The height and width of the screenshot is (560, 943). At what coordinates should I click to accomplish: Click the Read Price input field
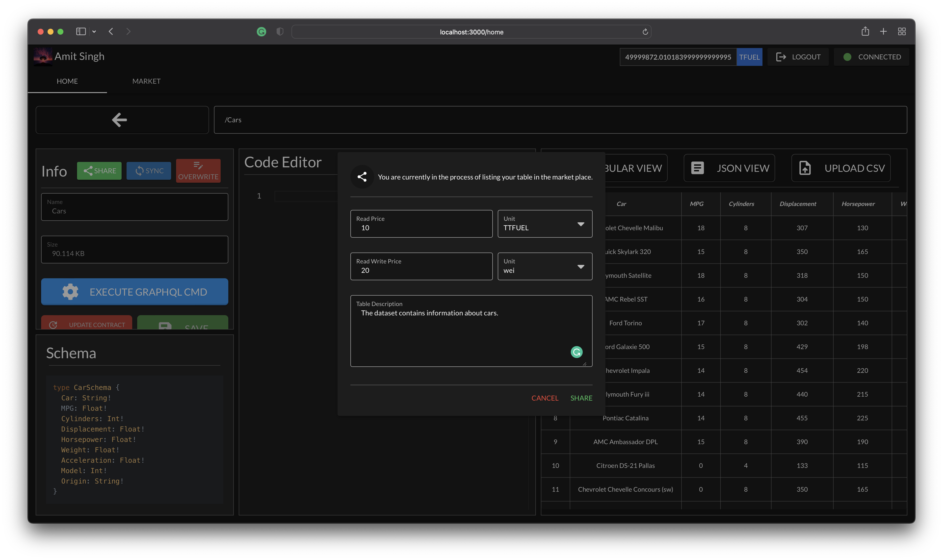click(421, 228)
